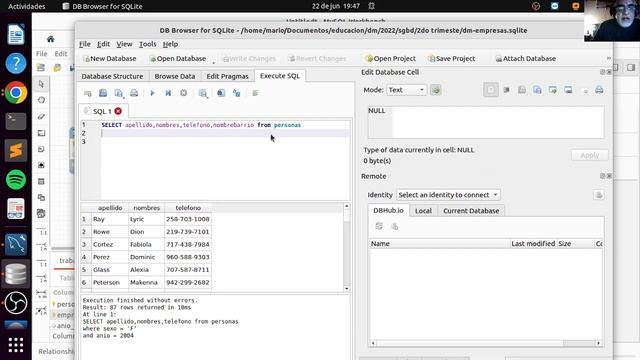Select the DBHub.io tab
Screen dimensions: 640x360
388,211
